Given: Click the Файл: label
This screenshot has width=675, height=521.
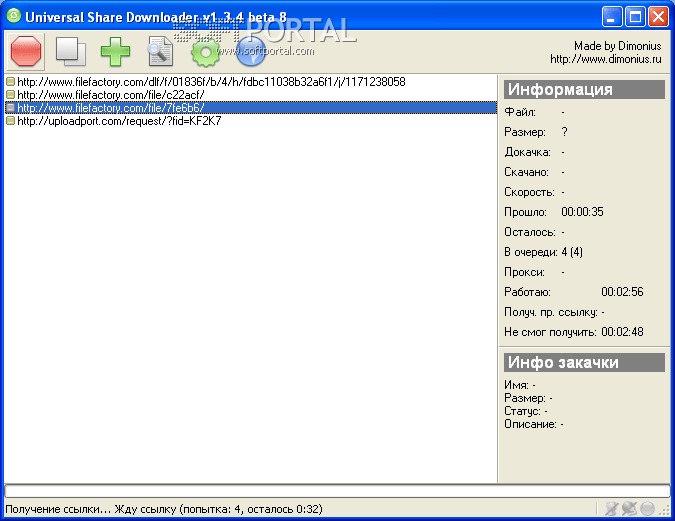Looking at the screenshot, I should click(520, 112).
